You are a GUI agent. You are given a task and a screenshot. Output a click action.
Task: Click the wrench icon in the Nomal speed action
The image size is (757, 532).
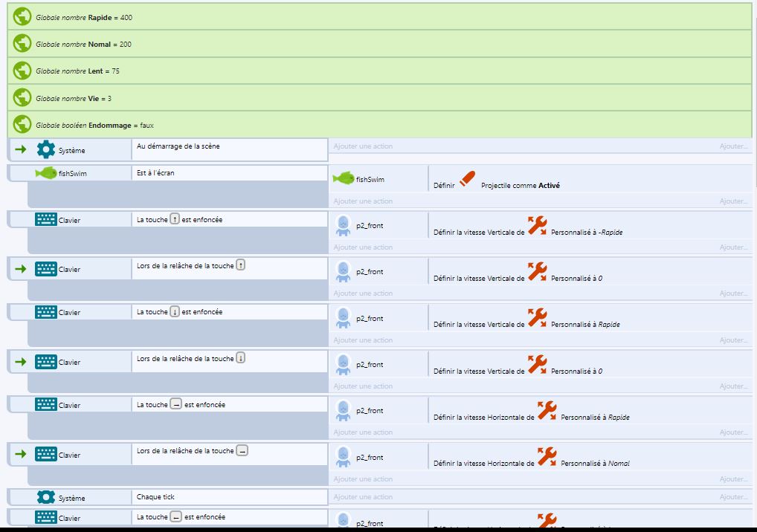click(x=547, y=456)
